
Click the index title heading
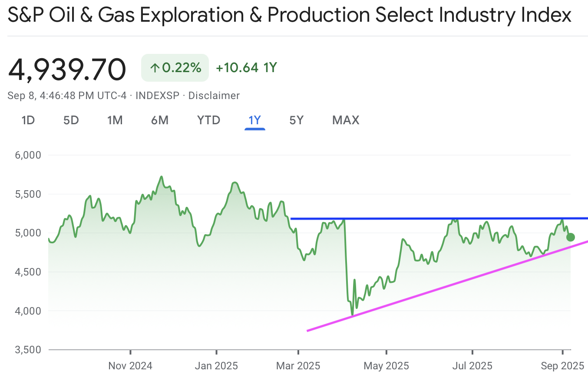(290, 16)
